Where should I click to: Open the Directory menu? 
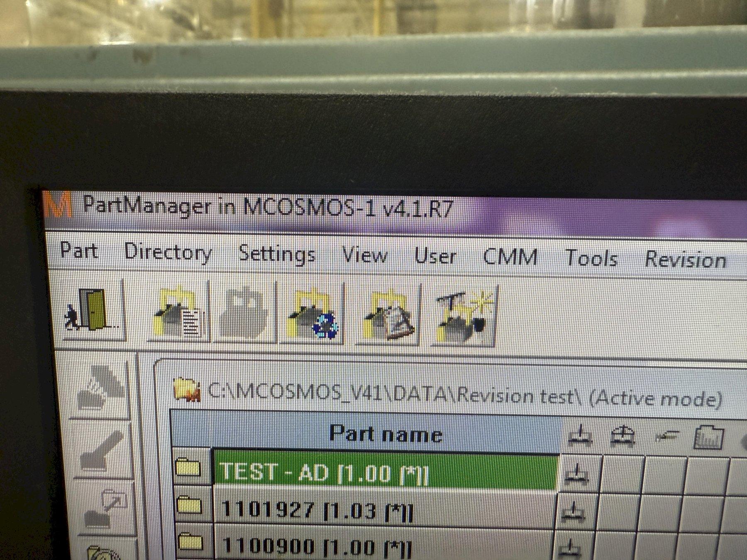point(168,253)
